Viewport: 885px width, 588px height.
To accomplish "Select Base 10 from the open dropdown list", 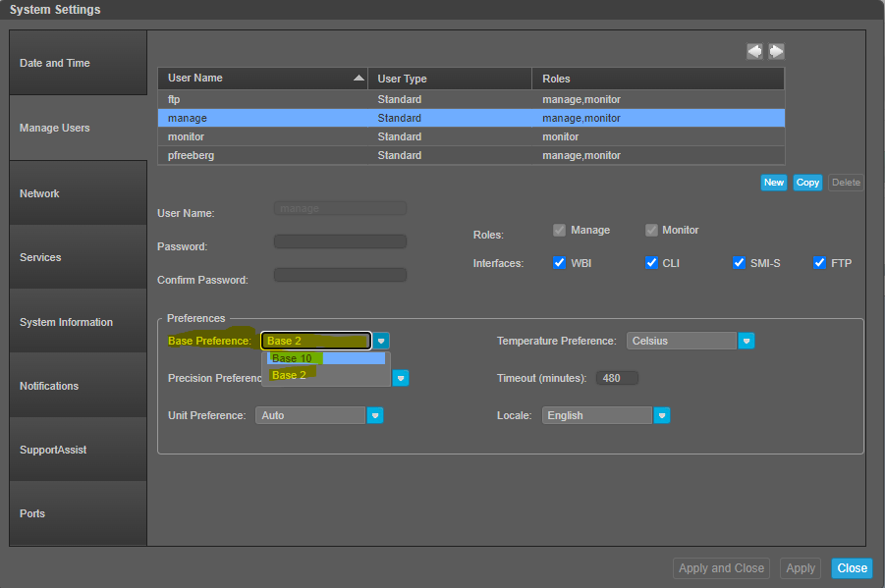I will [x=294, y=358].
